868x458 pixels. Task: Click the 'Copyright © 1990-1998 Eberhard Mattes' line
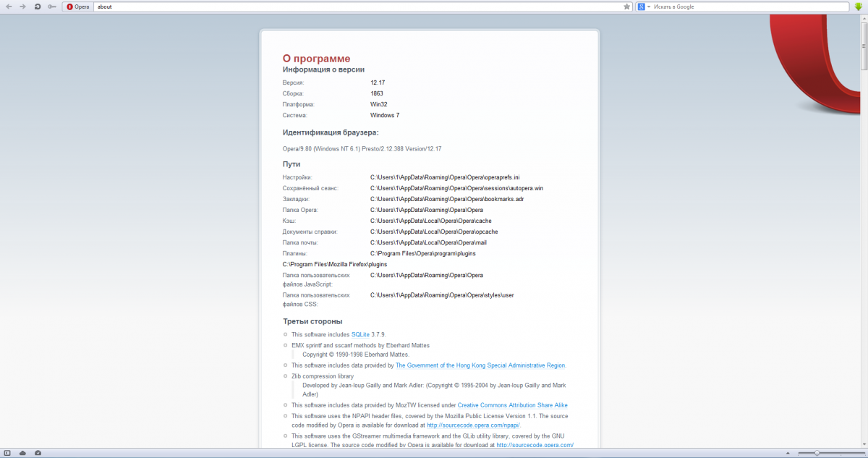pos(356,355)
